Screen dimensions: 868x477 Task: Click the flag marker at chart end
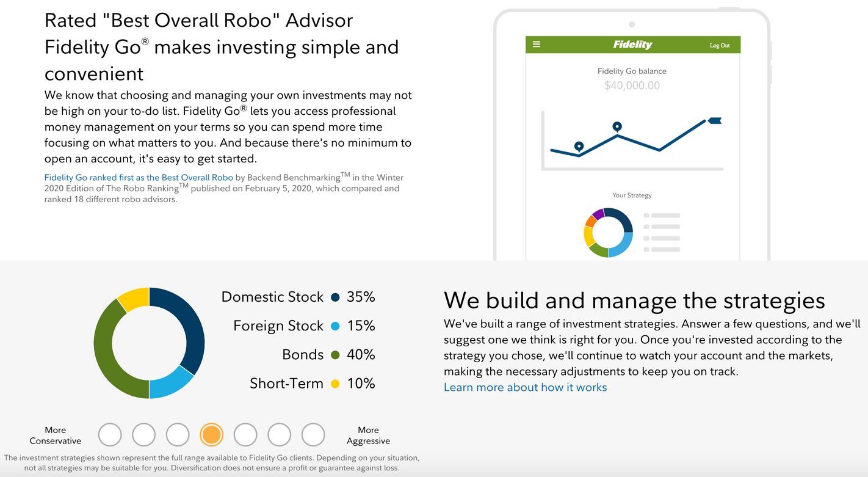(x=714, y=121)
